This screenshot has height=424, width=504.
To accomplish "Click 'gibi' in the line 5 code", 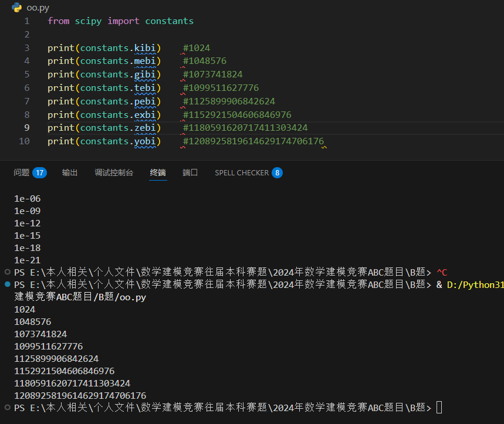I will click(145, 74).
